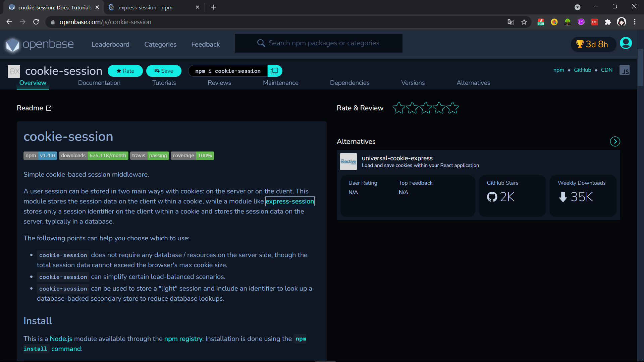
Task: Select the third rating star
Action: coord(426,108)
